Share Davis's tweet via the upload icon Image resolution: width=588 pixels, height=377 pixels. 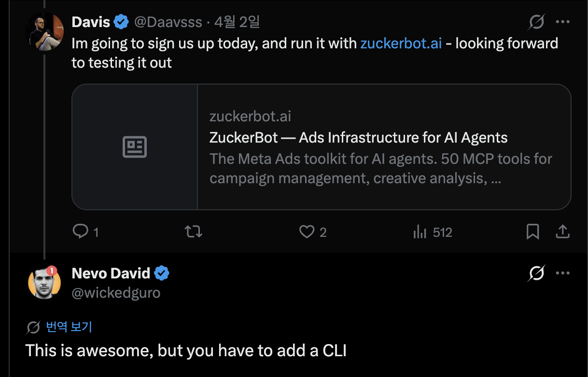[x=562, y=232]
